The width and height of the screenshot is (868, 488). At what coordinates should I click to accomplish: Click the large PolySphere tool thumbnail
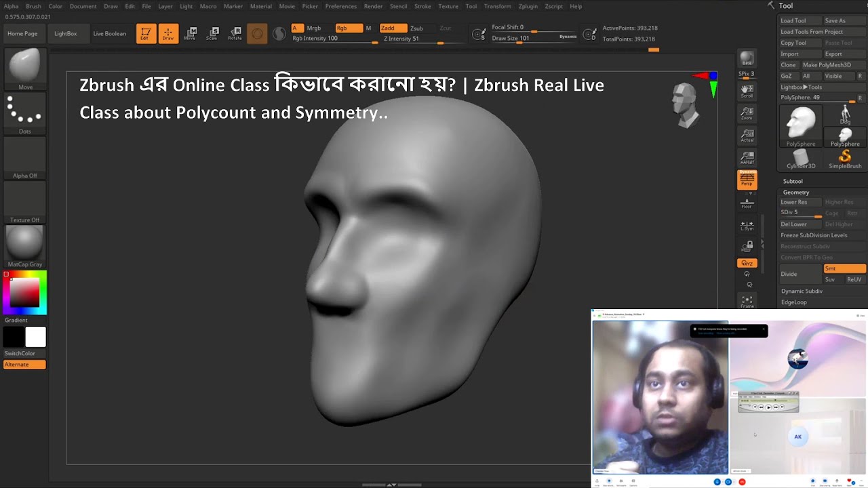pyautogui.click(x=801, y=125)
